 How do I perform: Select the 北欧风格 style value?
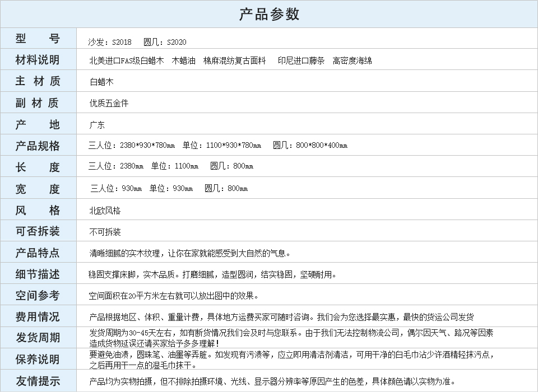(105, 211)
